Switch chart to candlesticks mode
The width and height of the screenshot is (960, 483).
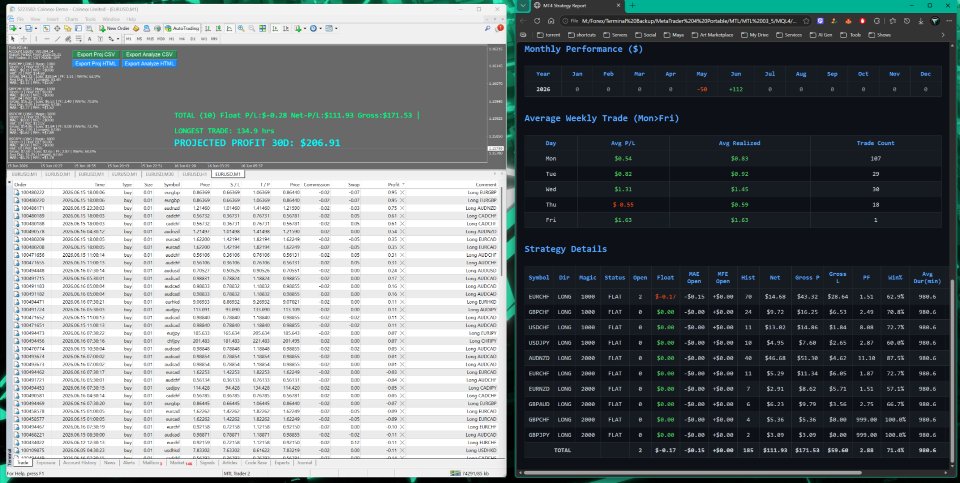point(219,28)
